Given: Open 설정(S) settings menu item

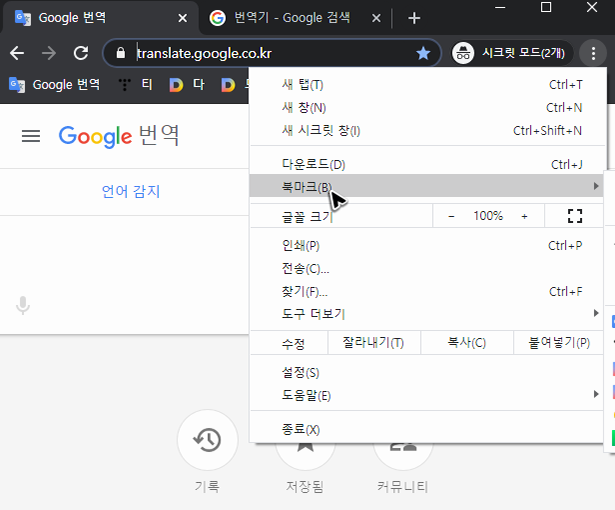Looking at the screenshot, I should tap(427, 372).
